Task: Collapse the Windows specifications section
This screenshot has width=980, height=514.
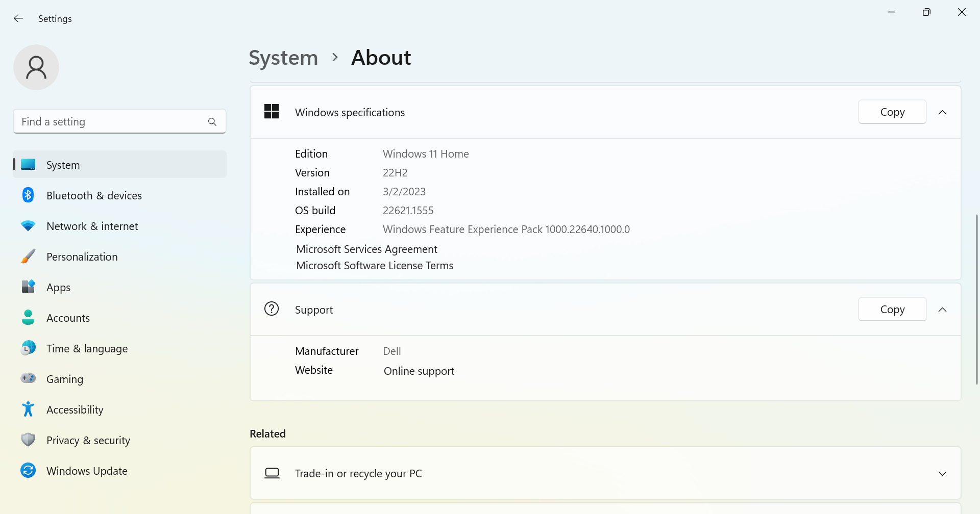Action: click(942, 112)
